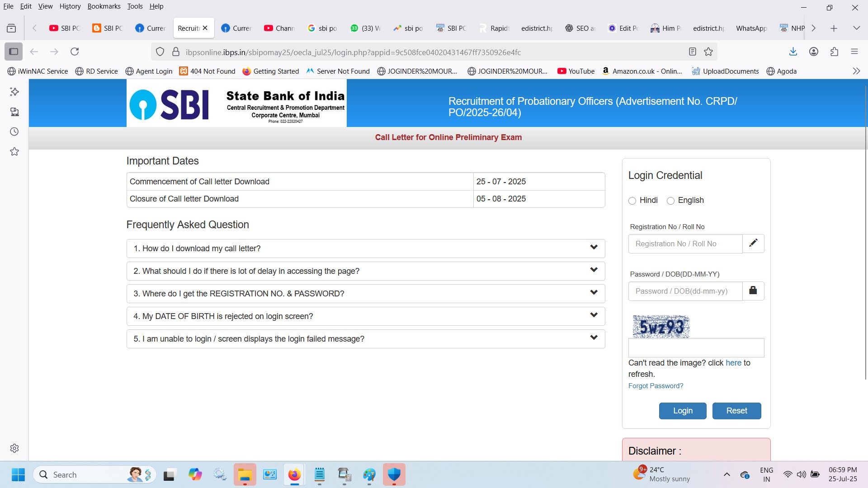
Task: Switch to the SEO tab
Action: (581, 28)
